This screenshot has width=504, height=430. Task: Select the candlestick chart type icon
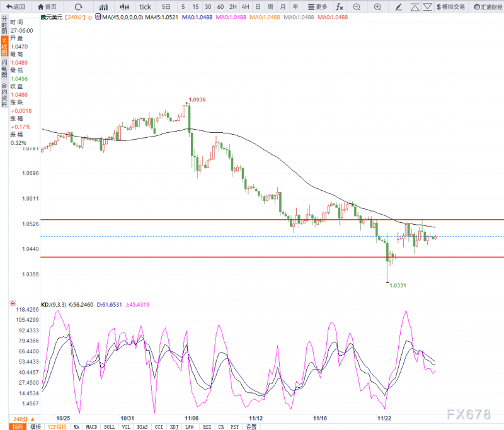click(124, 7)
